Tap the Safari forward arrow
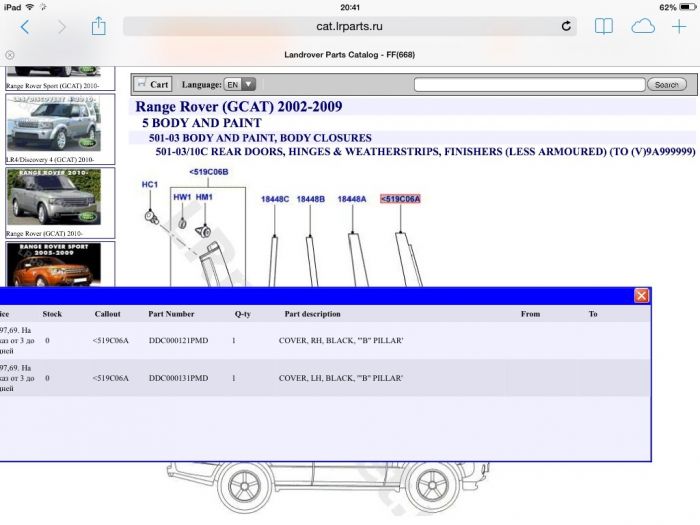 click(x=62, y=27)
